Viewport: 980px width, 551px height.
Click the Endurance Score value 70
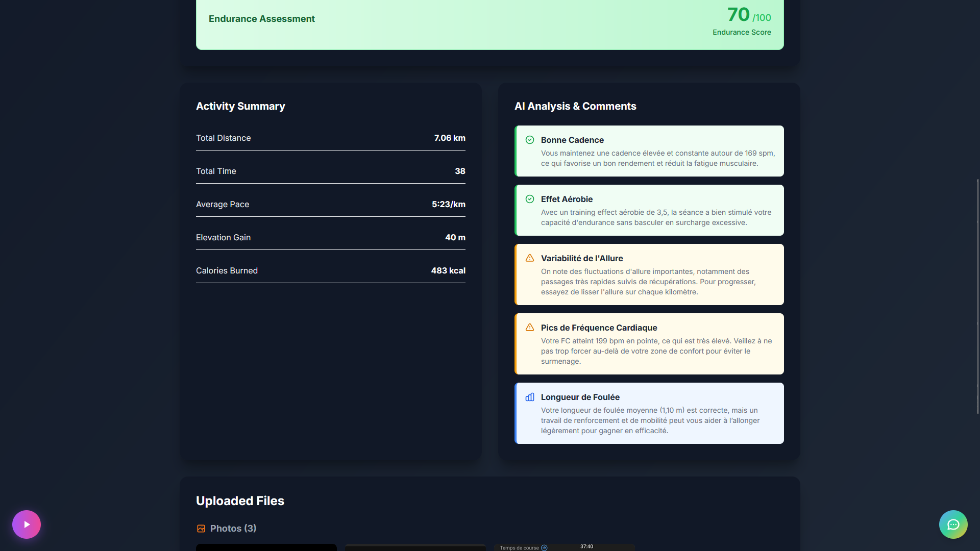tap(738, 15)
